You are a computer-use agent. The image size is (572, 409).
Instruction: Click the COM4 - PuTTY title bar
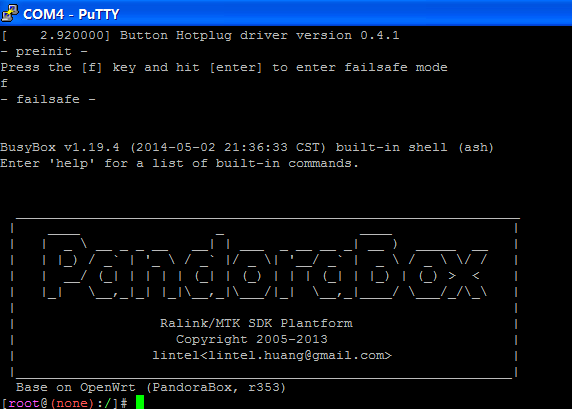pos(286,13)
